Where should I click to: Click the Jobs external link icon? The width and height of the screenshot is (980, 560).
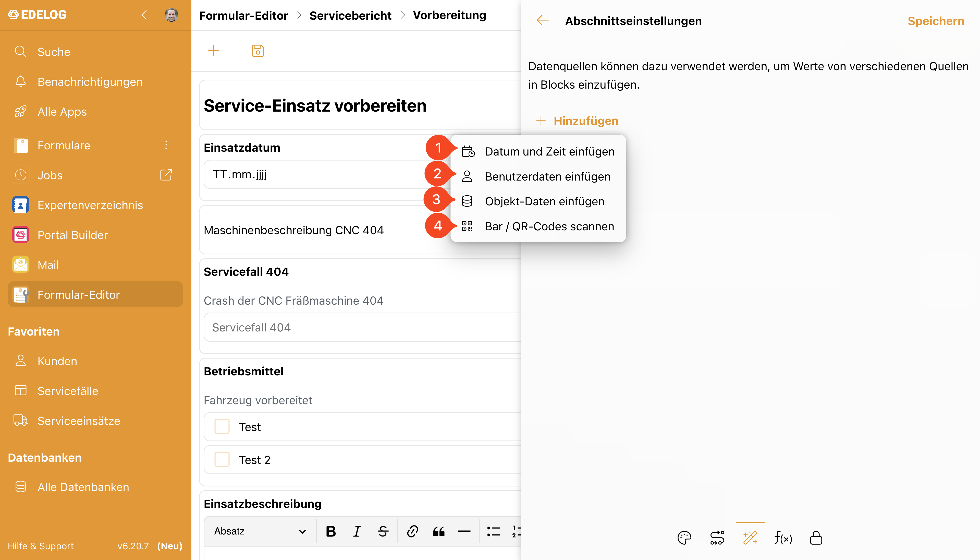click(166, 175)
